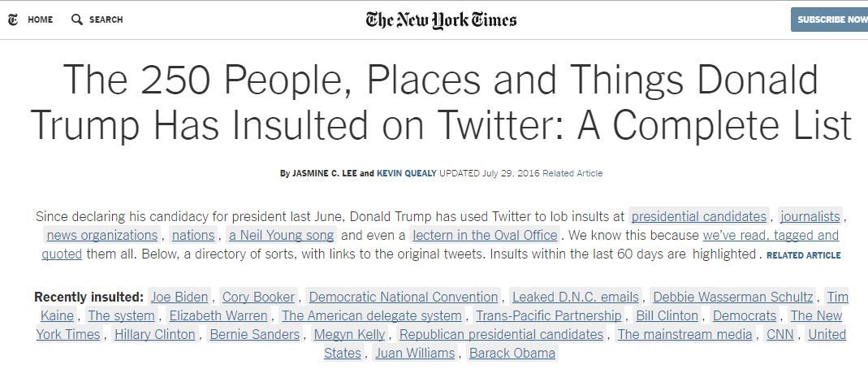
Task: Jump to journalists section link
Action: click(x=810, y=216)
